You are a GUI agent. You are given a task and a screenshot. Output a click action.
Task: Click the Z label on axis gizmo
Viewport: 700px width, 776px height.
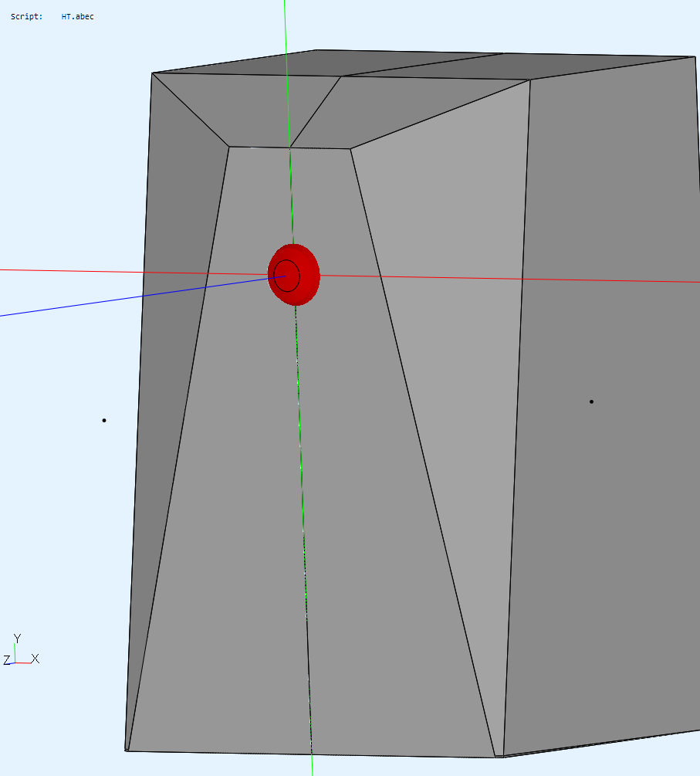click(x=7, y=660)
